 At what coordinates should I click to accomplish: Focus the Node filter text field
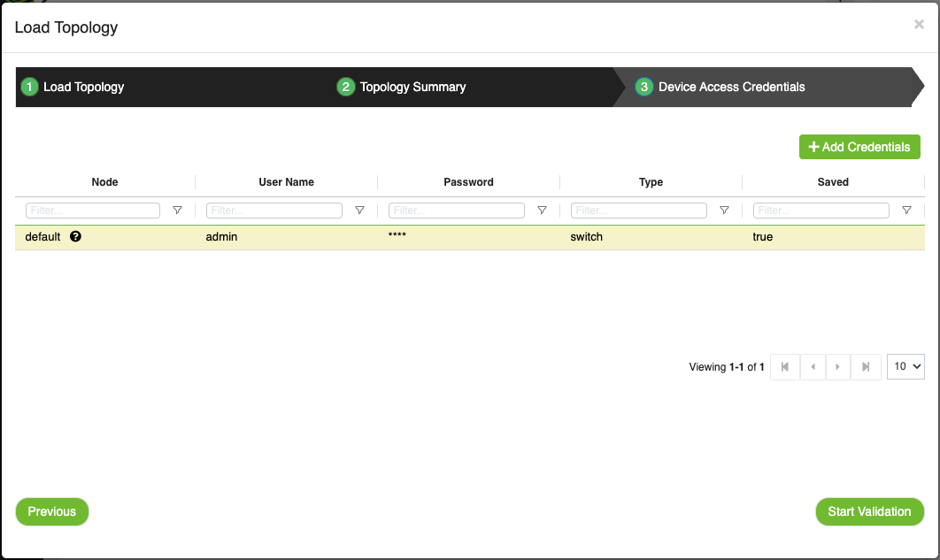point(93,211)
